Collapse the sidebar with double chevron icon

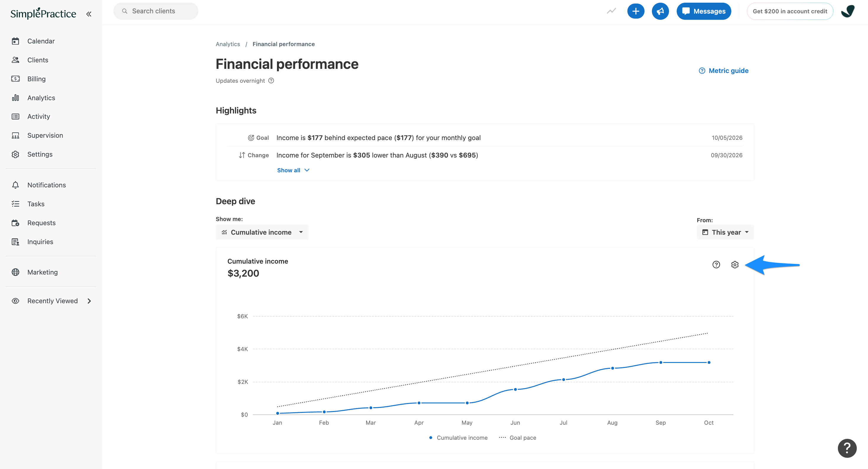tap(89, 14)
